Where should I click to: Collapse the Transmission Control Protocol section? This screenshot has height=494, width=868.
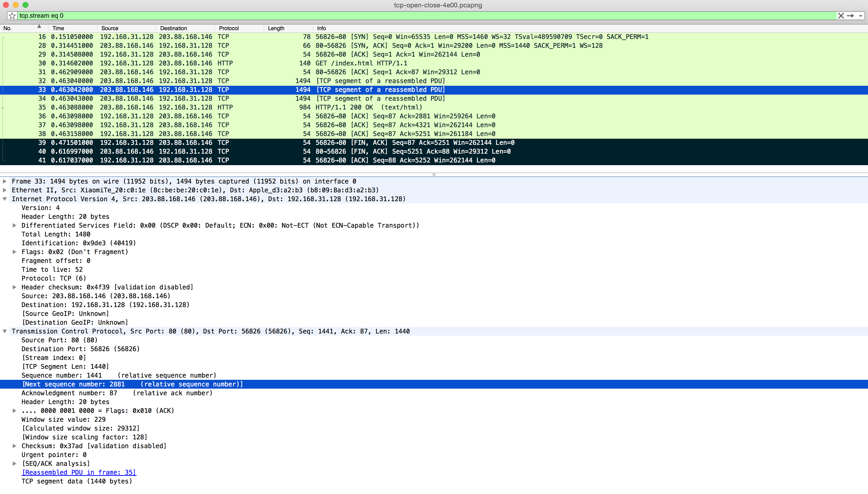coord(5,331)
